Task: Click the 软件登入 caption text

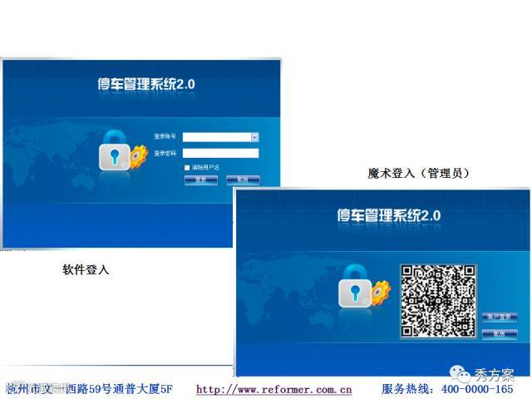Action: coord(86,269)
